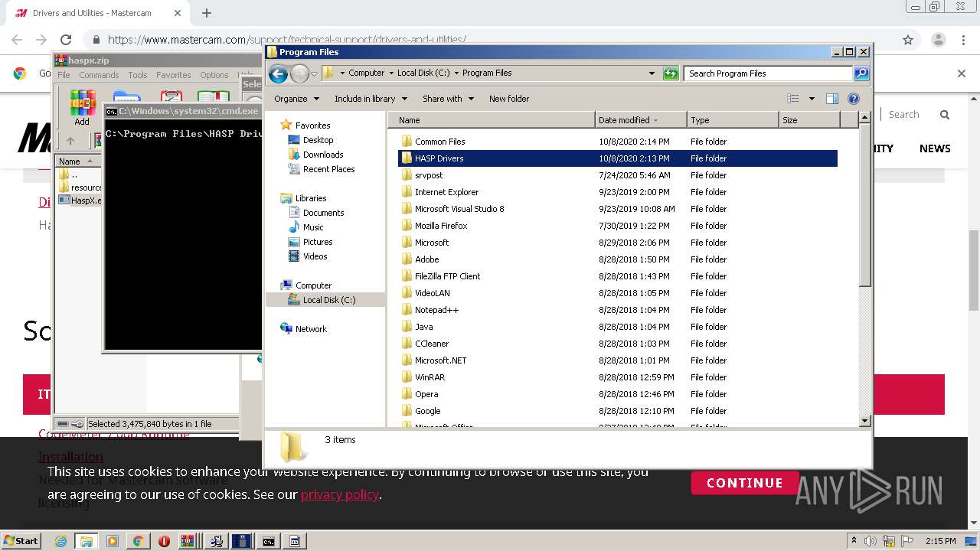This screenshot has width=980, height=551.
Task: Dismiss the Chrome infobar with X
Action: [962, 73]
